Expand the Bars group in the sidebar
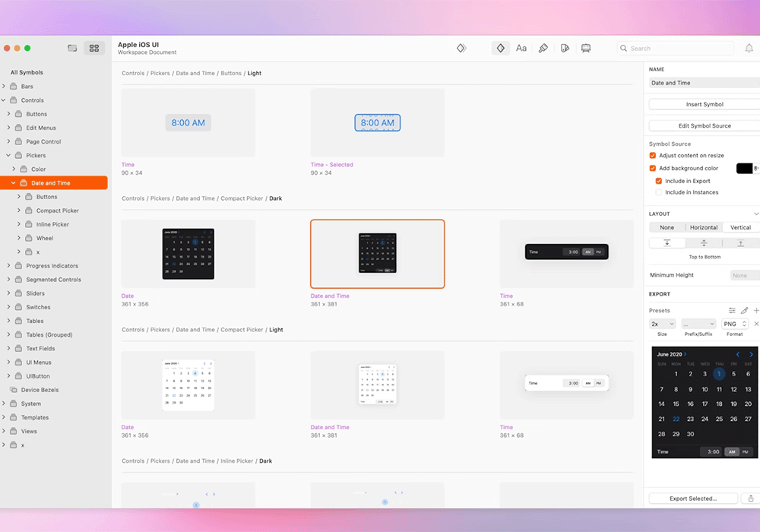The height and width of the screenshot is (532, 760). [x=4, y=86]
